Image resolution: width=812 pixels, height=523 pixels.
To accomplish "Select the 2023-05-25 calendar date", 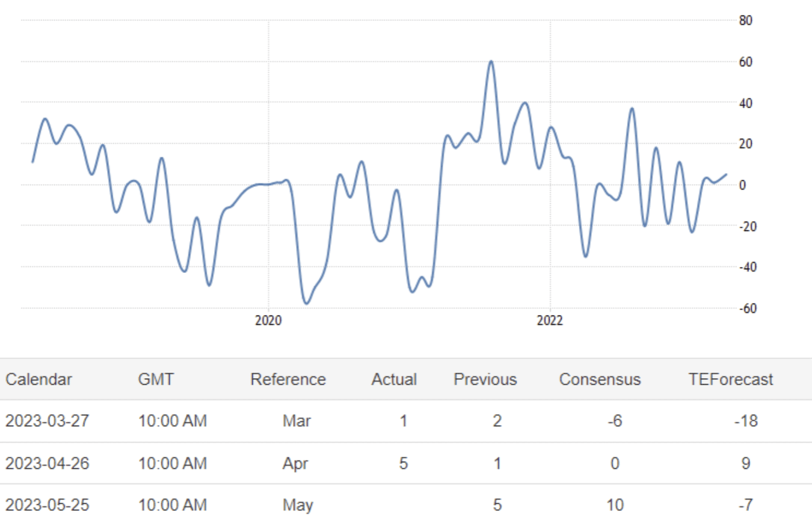I will 47,505.
